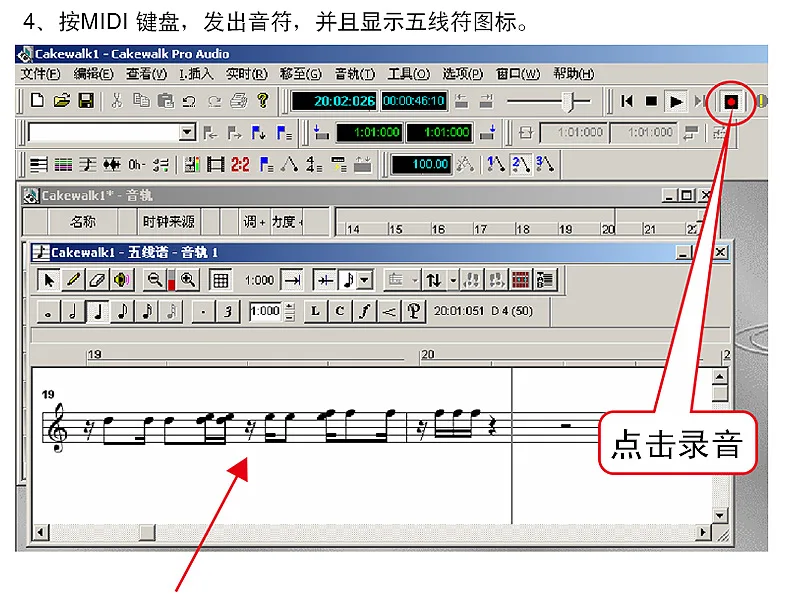Click the duration stepper next to 1:000

pos(289,312)
